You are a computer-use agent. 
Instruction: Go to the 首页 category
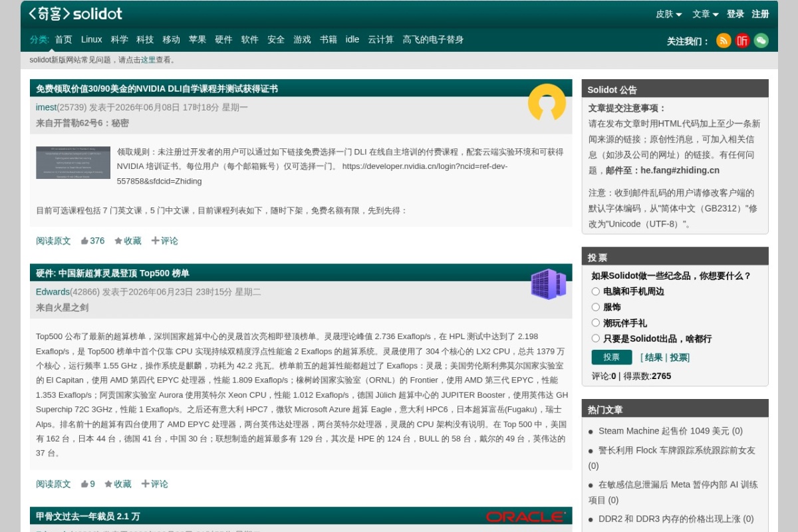click(64, 39)
